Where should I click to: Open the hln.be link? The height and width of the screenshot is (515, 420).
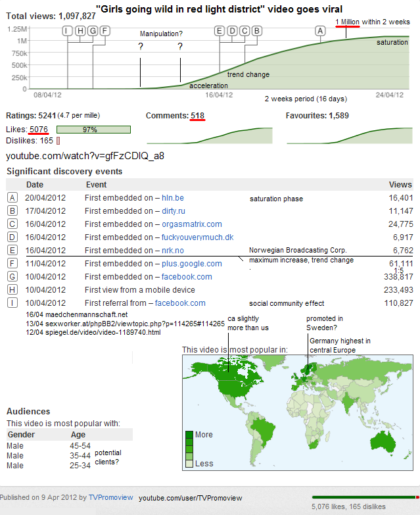[173, 198]
